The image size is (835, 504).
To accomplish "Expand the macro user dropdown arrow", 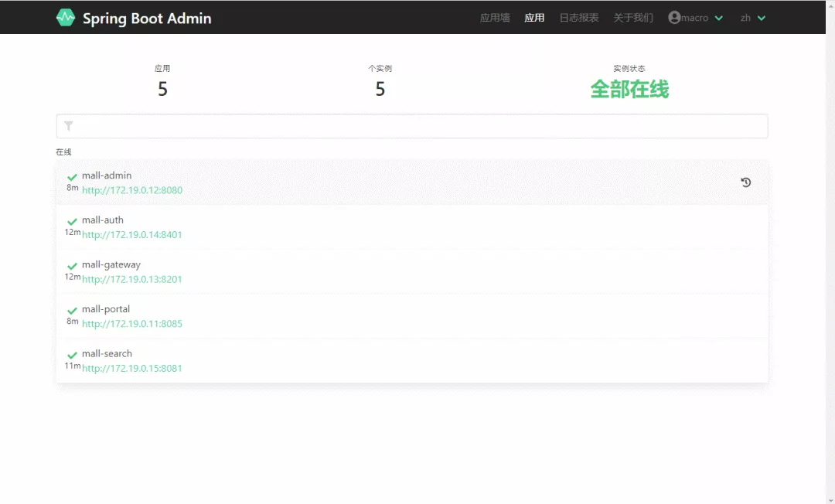I will (x=718, y=18).
